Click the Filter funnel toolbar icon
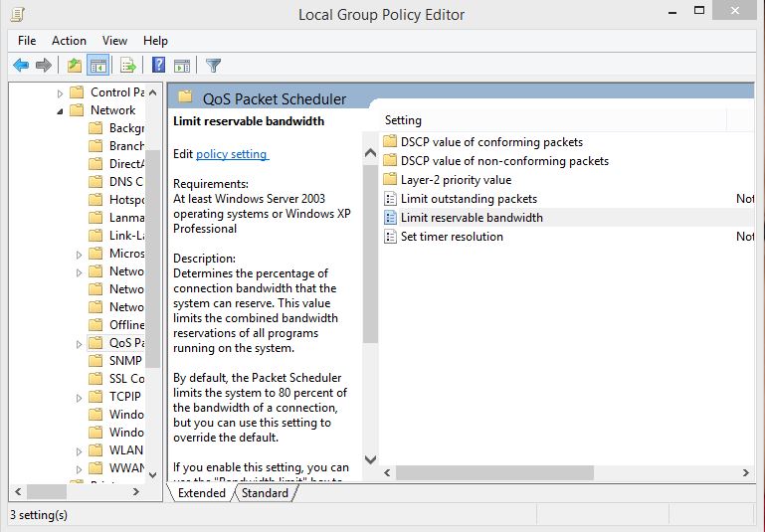Image resolution: width=765 pixels, height=532 pixels. [213, 66]
